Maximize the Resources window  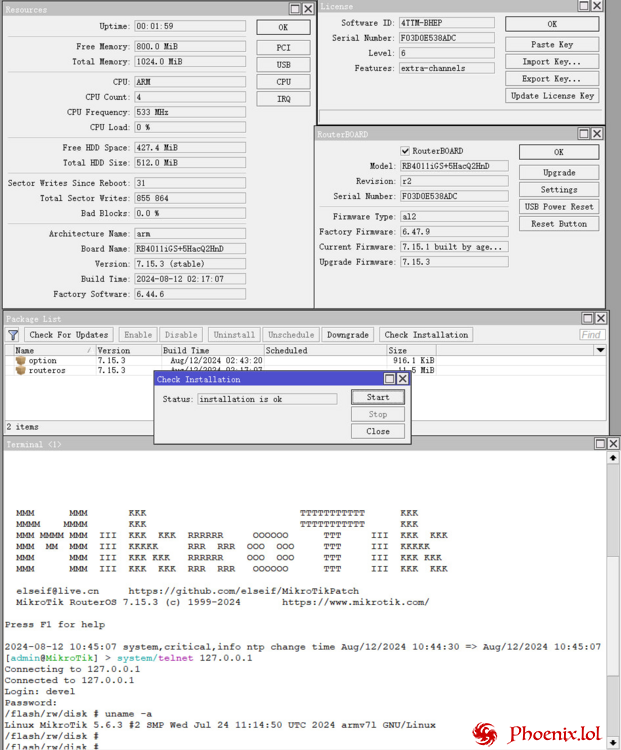coord(293,9)
